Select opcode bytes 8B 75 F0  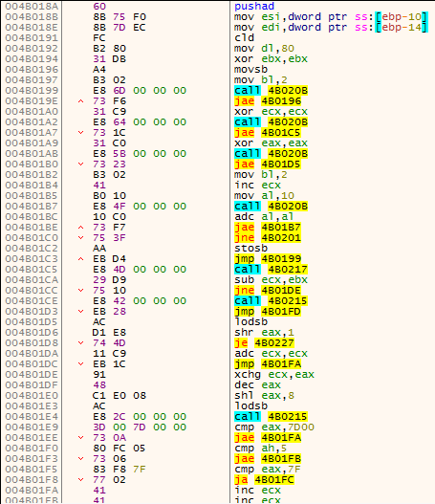(x=120, y=16)
